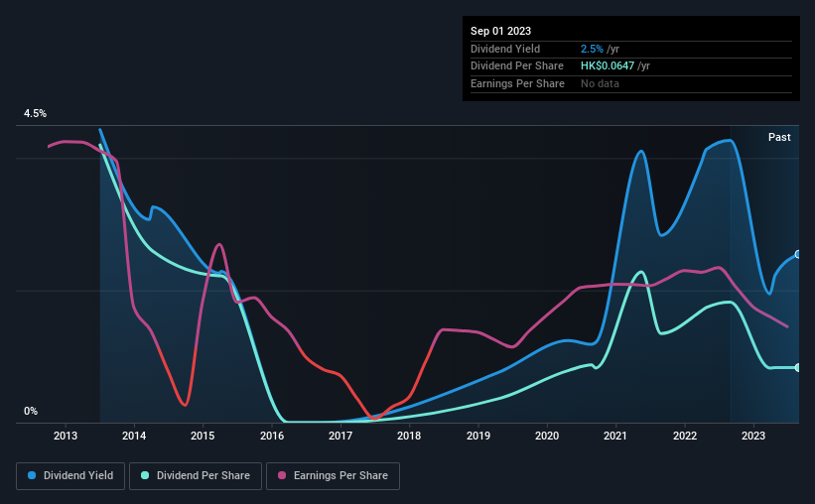Viewport: 815px width, 504px height.
Task: Click the 2018 x-axis label
Action: click(409, 436)
